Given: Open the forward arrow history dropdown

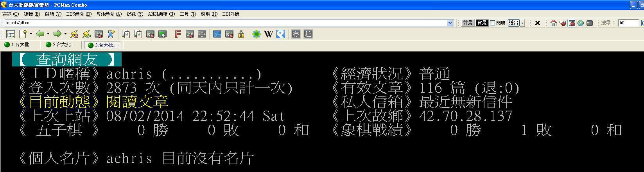Looking at the screenshot, I should pyautogui.click(x=65, y=34).
